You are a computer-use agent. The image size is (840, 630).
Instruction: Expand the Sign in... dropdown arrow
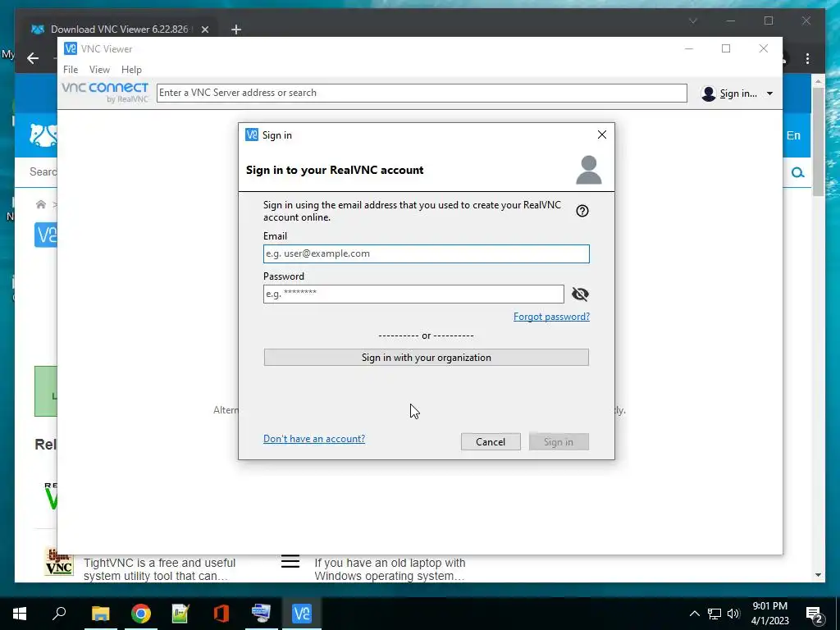(769, 94)
